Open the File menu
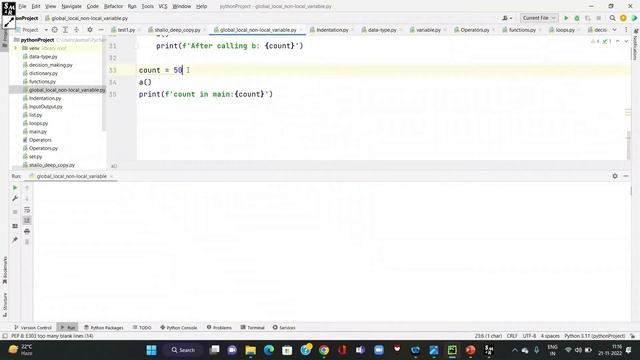Viewport: 640px width, 360px height. 22,6
